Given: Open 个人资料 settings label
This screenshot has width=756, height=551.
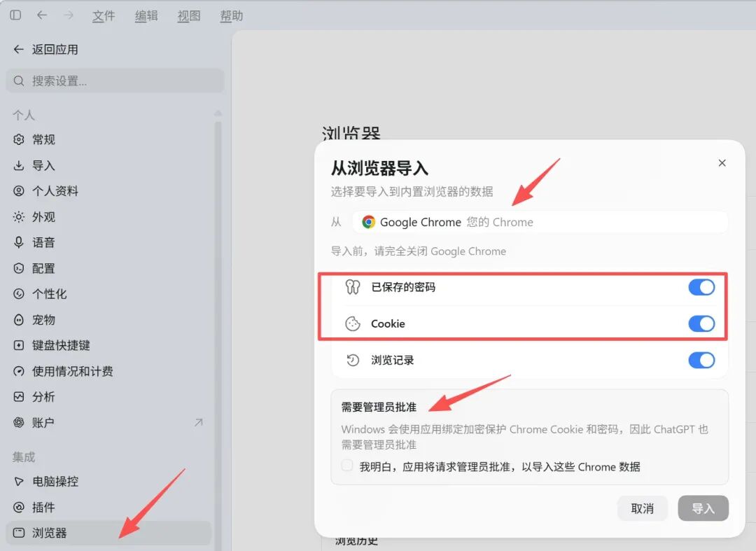Looking at the screenshot, I should [x=55, y=191].
